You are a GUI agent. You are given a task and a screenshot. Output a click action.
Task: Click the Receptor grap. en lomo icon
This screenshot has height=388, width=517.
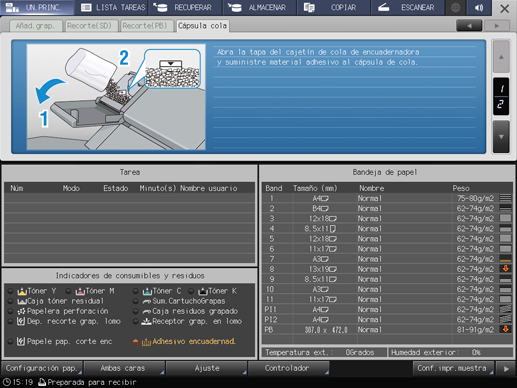pyautogui.click(x=147, y=321)
